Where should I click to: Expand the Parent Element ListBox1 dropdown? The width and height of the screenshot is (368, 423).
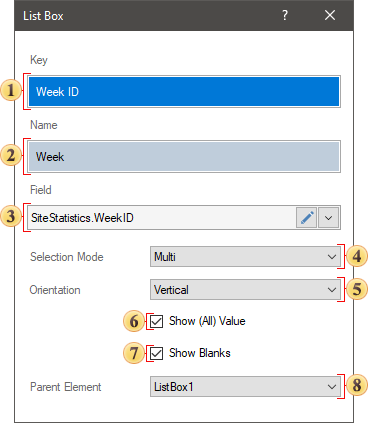(245, 387)
